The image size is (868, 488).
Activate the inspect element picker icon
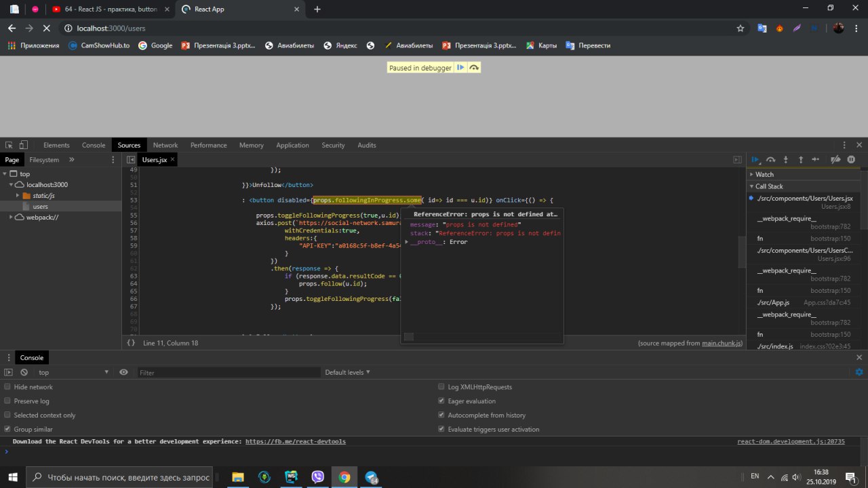(x=9, y=145)
